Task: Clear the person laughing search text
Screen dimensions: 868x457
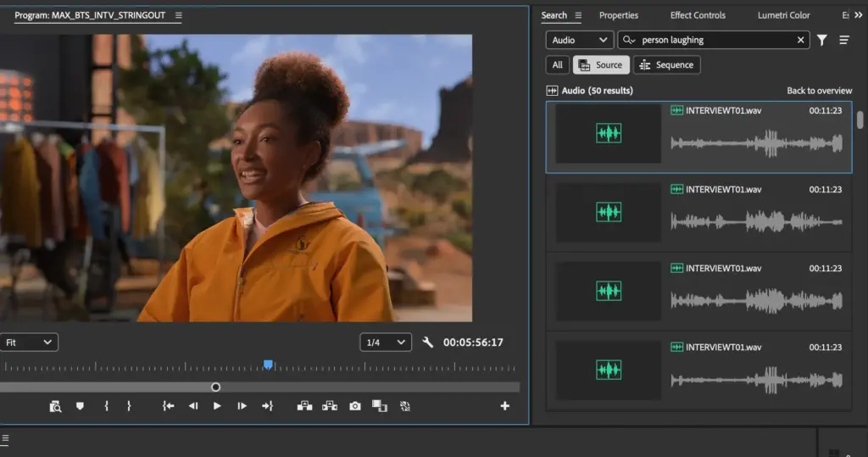Action: (801, 40)
